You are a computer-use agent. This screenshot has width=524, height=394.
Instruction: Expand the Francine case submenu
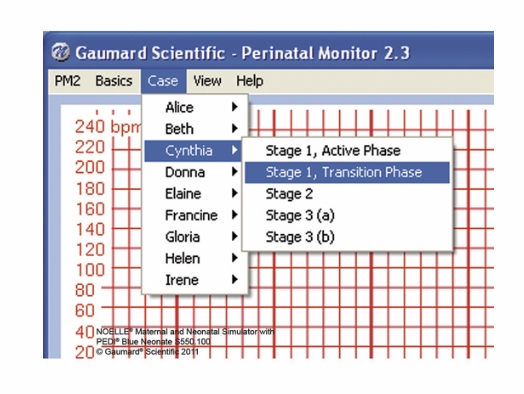coord(194,215)
